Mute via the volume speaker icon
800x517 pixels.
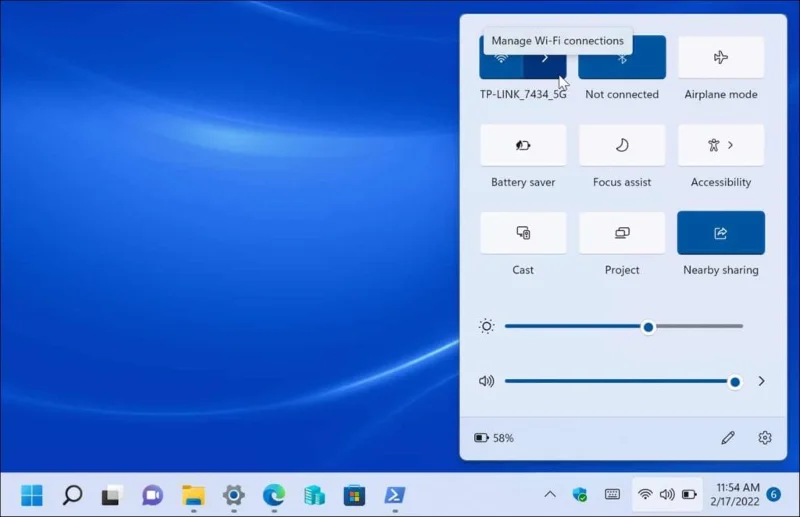pyautogui.click(x=486, y=381)
